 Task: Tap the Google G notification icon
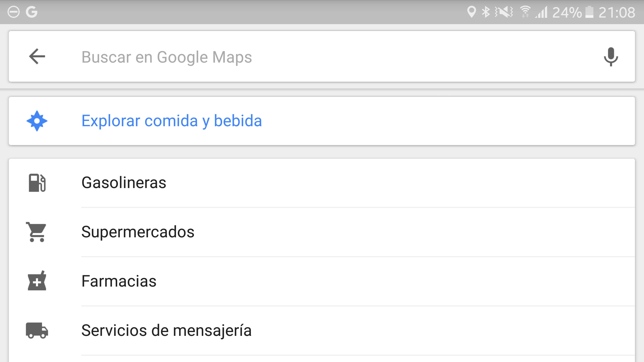point(32,12)
